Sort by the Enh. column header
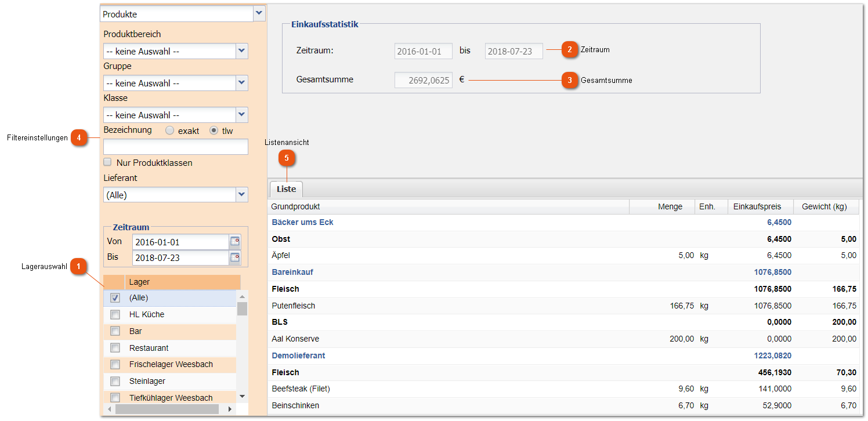The width and height of the screenshot is (868, 421). tap(711, 206)
